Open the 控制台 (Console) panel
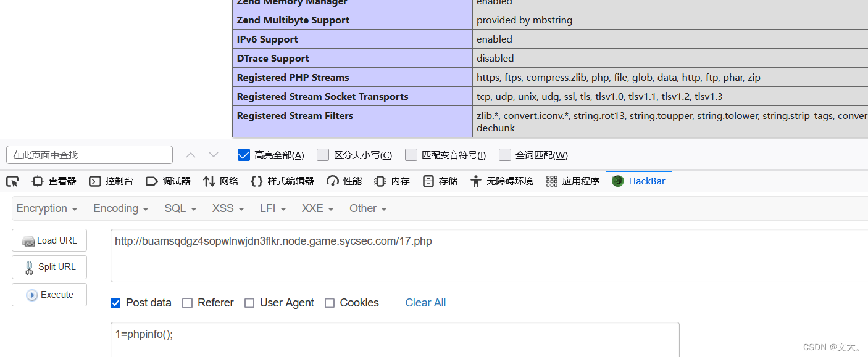This screenshot has width=868, height=357. tap(111, 181)
